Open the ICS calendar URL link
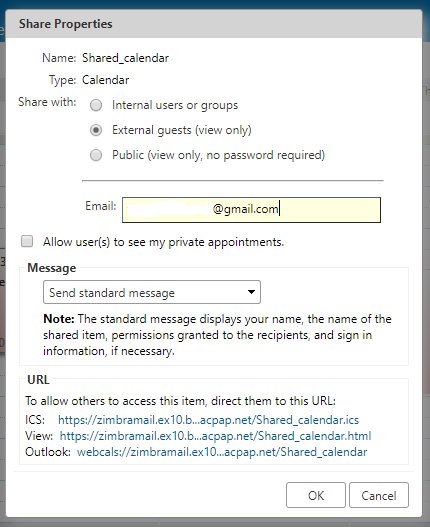Viewport: 430px width, 527px height. [208, 420]
